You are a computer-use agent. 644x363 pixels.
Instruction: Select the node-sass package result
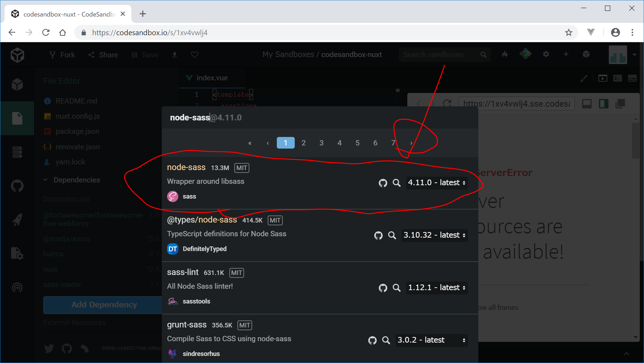(x=186, y=168)
